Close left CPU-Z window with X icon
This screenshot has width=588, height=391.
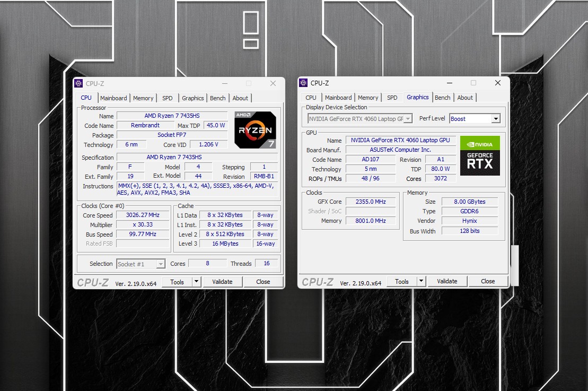[273, 83]
